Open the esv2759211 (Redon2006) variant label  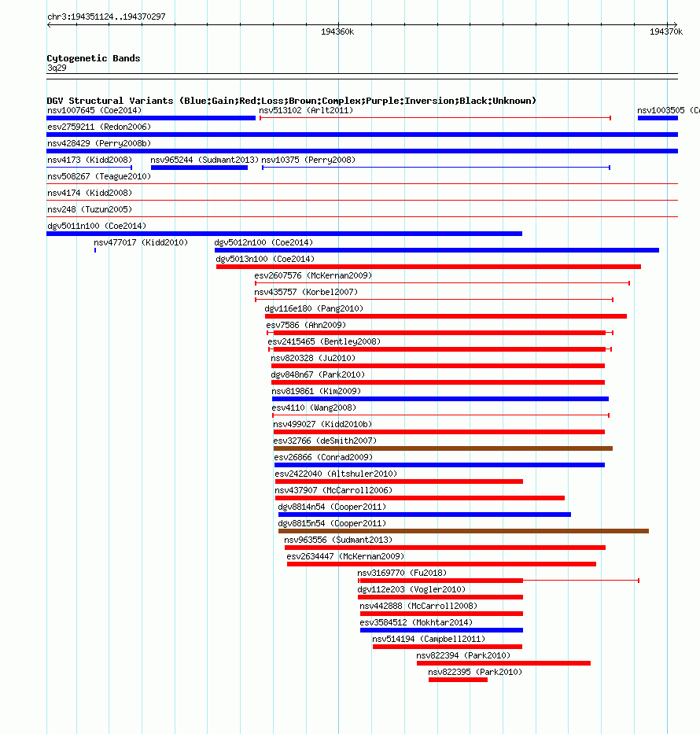(99, 127)
